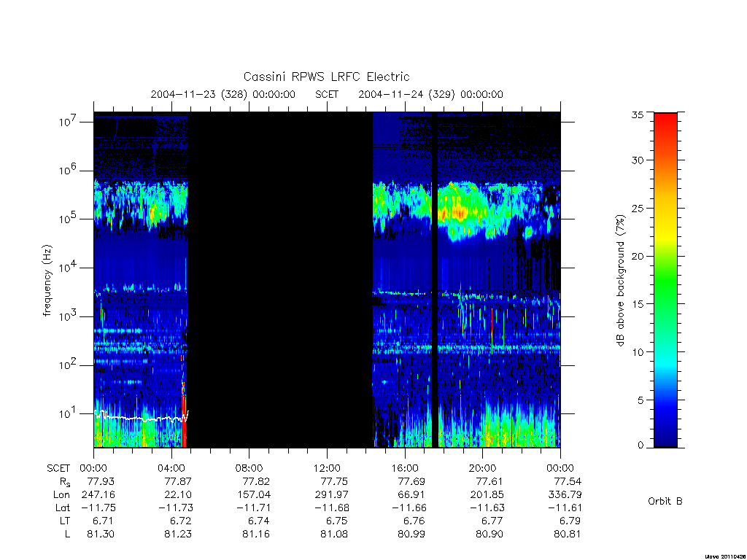Click the 'Lat' row label

[63, 507]
